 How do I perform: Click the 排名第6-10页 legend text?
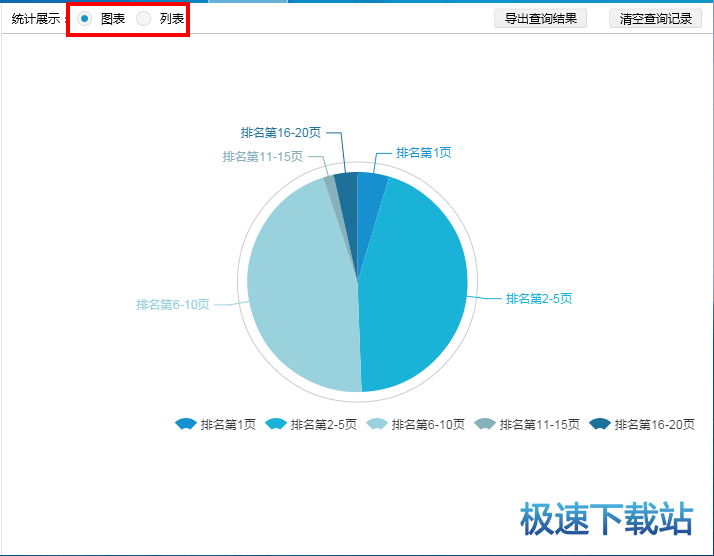pyautogui.click(x=428, y=424)
